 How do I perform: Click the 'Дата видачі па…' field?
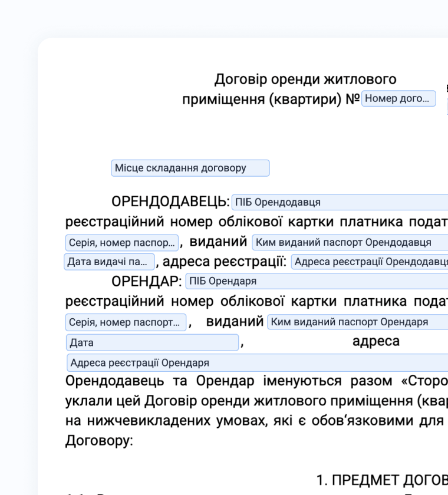[x=109, y=262]
